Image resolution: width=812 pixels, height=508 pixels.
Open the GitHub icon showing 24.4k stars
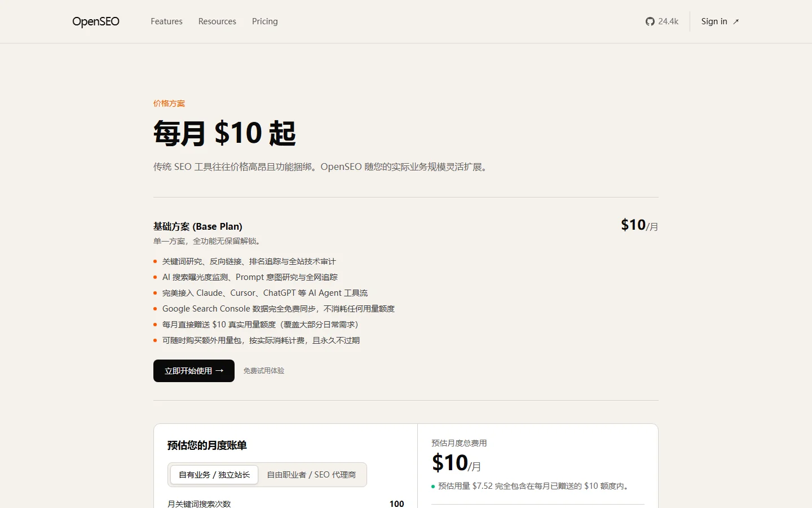click(x=662, y=21)
